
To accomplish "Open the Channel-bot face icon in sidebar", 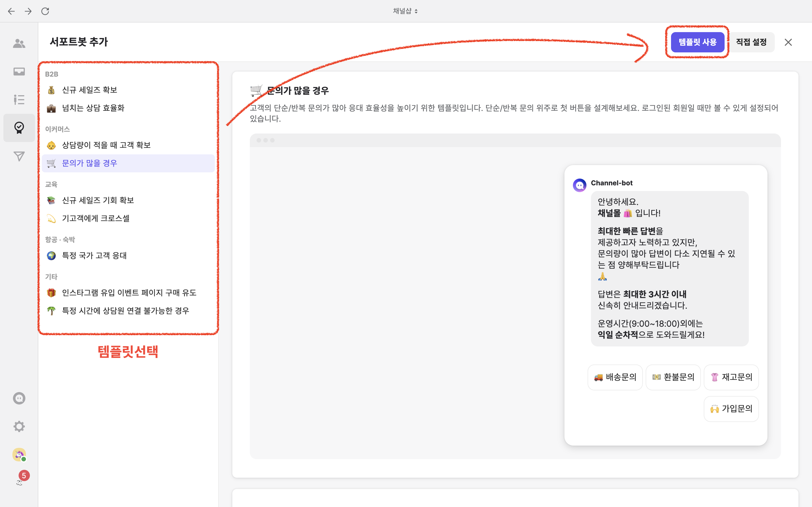I will 19,398.
